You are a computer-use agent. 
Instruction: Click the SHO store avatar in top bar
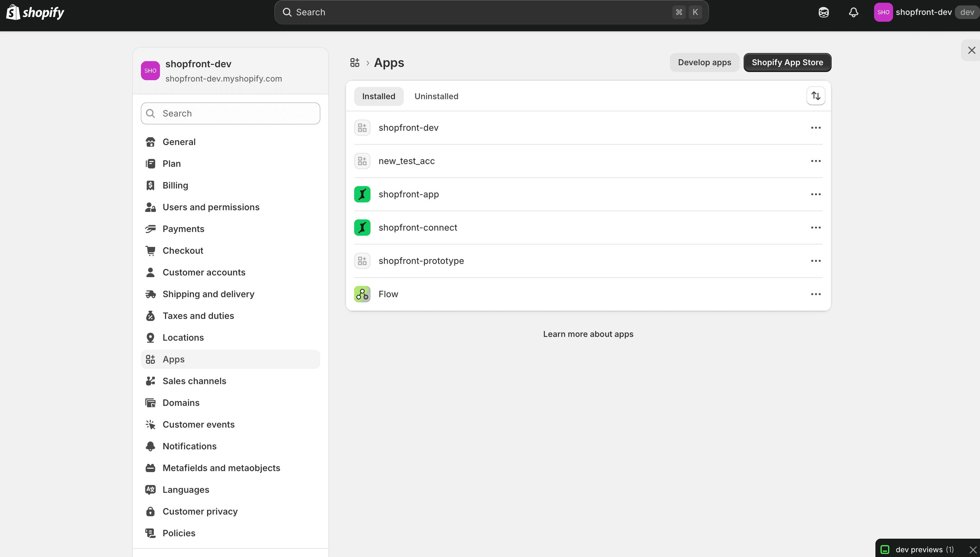point(883,12)
